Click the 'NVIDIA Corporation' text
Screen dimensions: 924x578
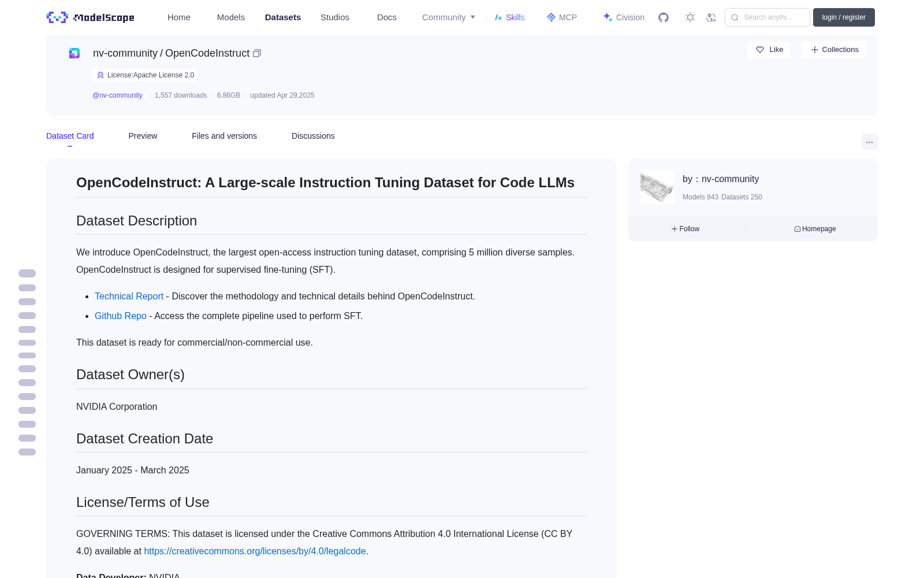pos(117,407)
